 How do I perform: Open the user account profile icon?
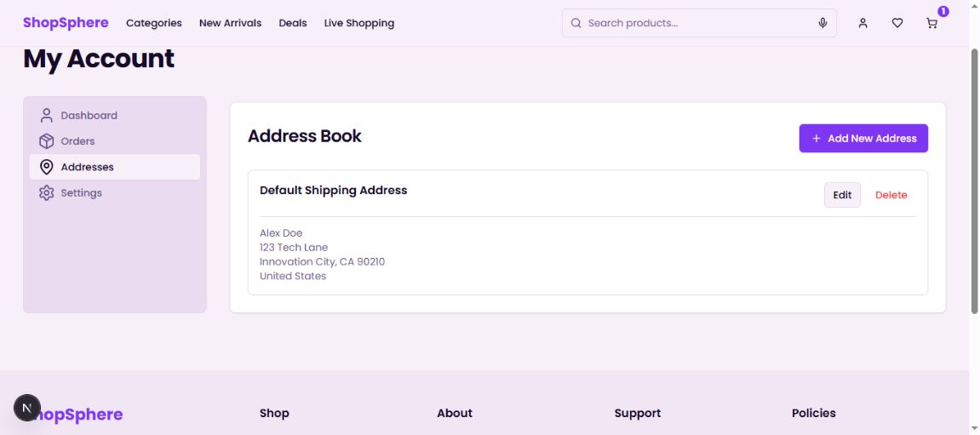point(863,23)
